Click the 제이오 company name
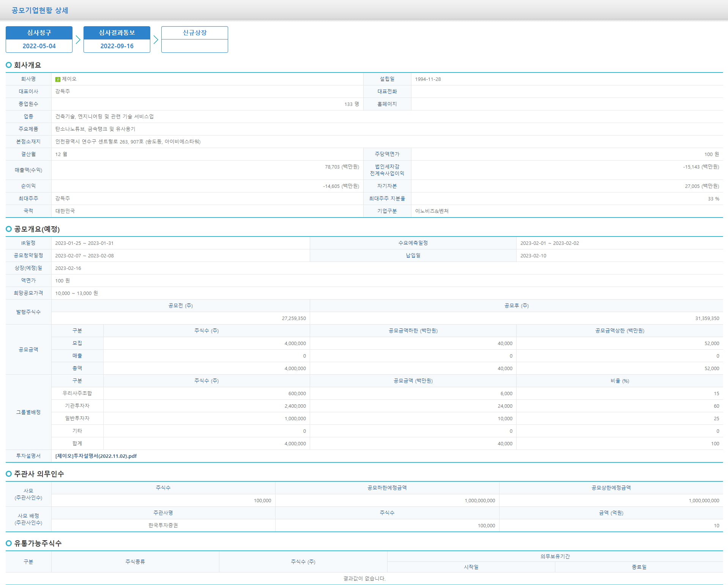The height and width of the screenshot is (585, 728). click(69, 79)
